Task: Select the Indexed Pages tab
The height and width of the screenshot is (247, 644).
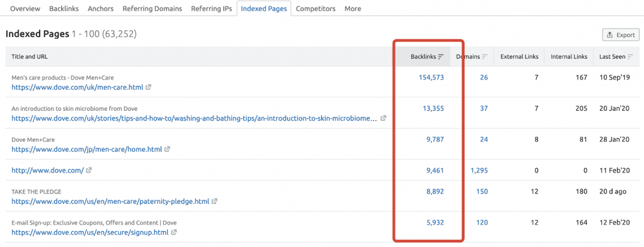Action: pyautogui.click(x=264, y=8)
